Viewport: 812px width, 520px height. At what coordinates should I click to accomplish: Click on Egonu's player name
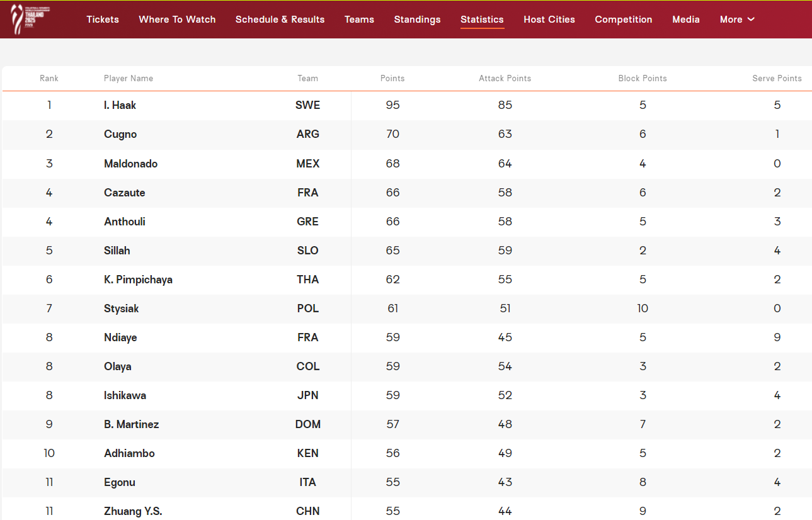(120, 482)
